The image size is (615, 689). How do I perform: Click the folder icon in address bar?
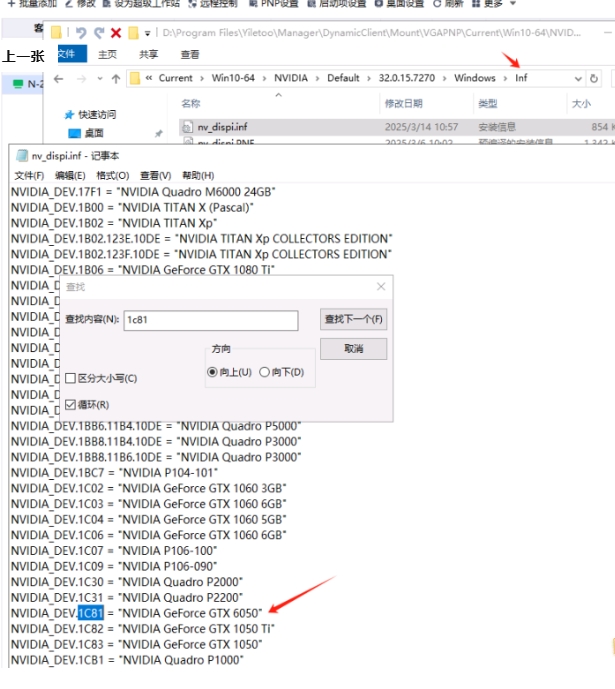pyautogui.click(x=135, y=78)
